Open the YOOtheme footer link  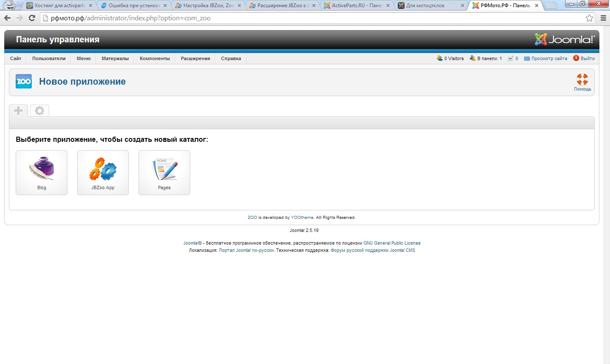(x=302, y=218)
